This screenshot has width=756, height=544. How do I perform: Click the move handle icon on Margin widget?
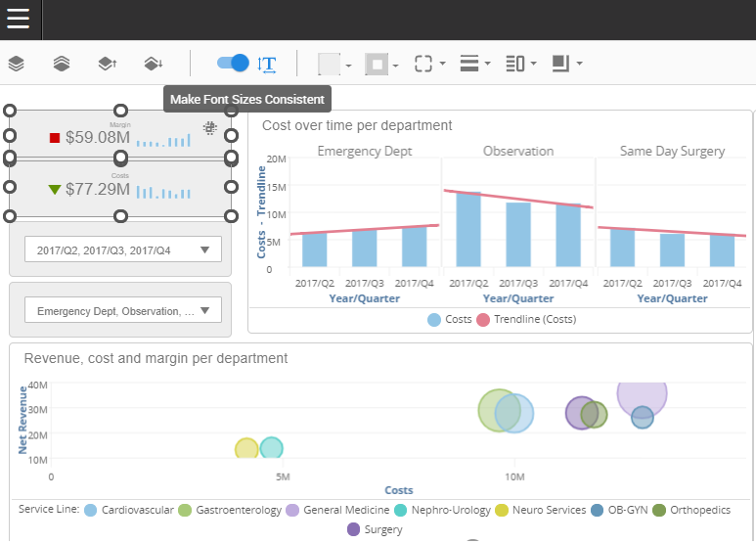(209, 127)
